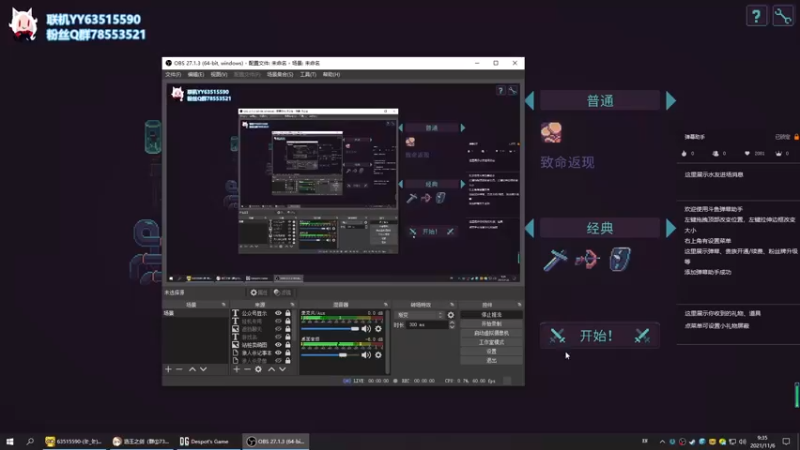The width and height of the screenshot is (800, 450).
Task: Mute the 桌面音频 speaker icon
Action: (x=366, y=355)
